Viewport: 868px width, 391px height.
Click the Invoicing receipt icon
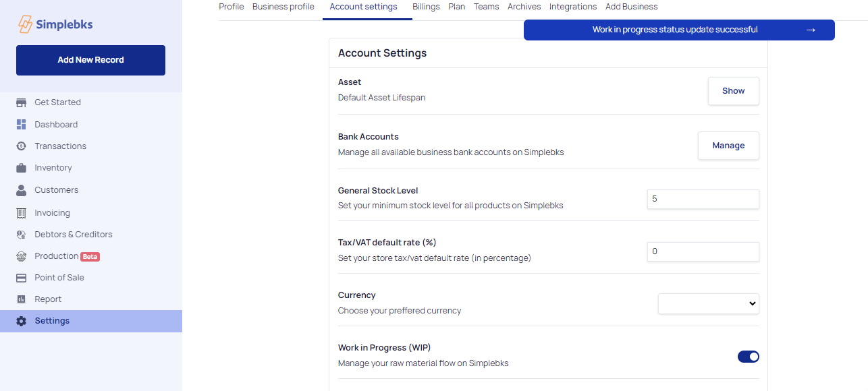pyautogui.click(x=22, y=213)
